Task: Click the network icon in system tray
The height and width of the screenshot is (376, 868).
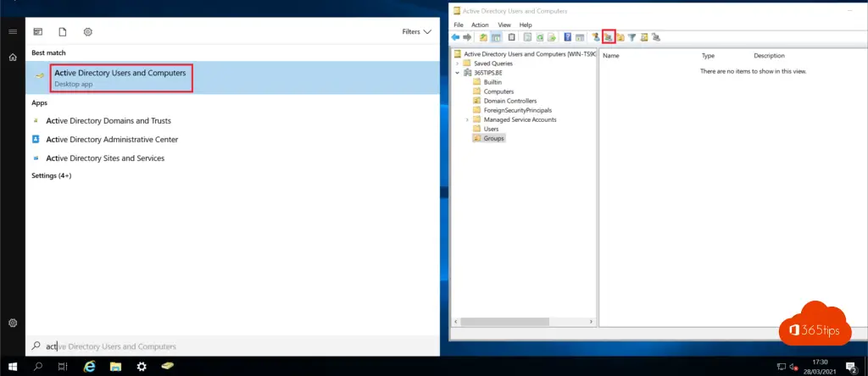Action: coord(781,366)
